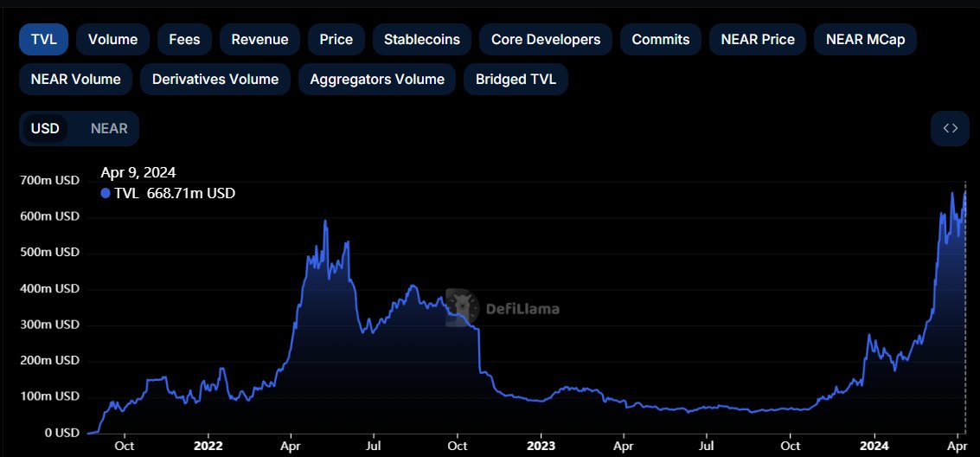Click the 200m USD axis label
This screenshot has height=457, width=980.
pyautogui.click(x=49, y=361)
